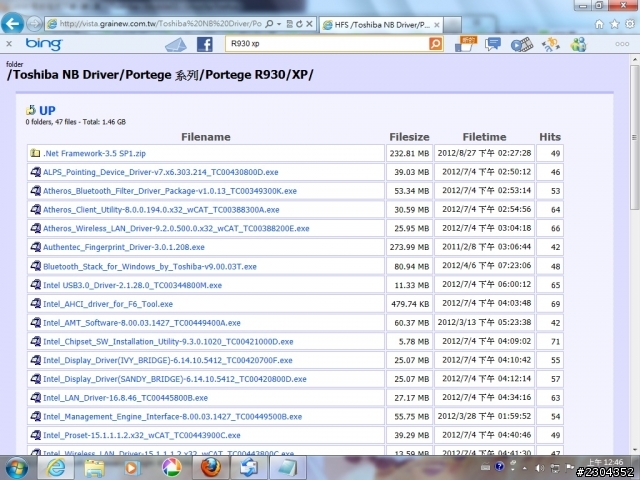The image size is (640, 480).
Task: Open the Bing bar more options dots
Action: (x=622, y=44)
